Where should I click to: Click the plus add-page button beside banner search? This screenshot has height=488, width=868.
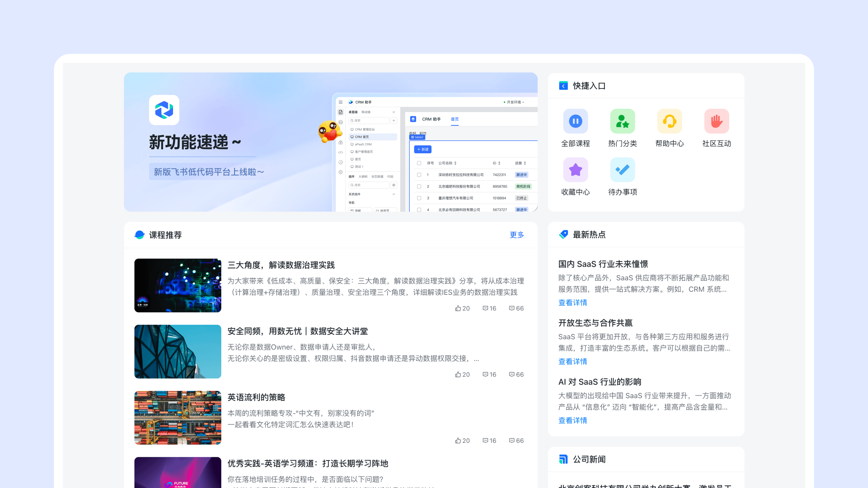[x=393, y=120]
